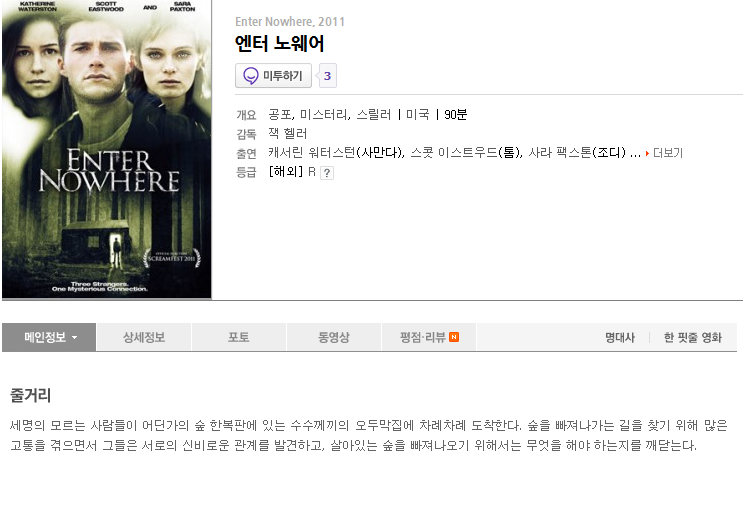Open the rating help question mark icon

point(326,173)
